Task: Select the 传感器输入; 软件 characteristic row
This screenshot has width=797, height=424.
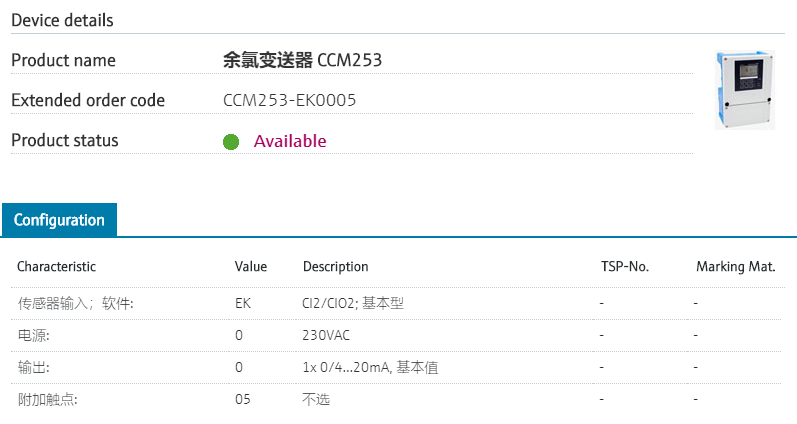Action: 75,302
